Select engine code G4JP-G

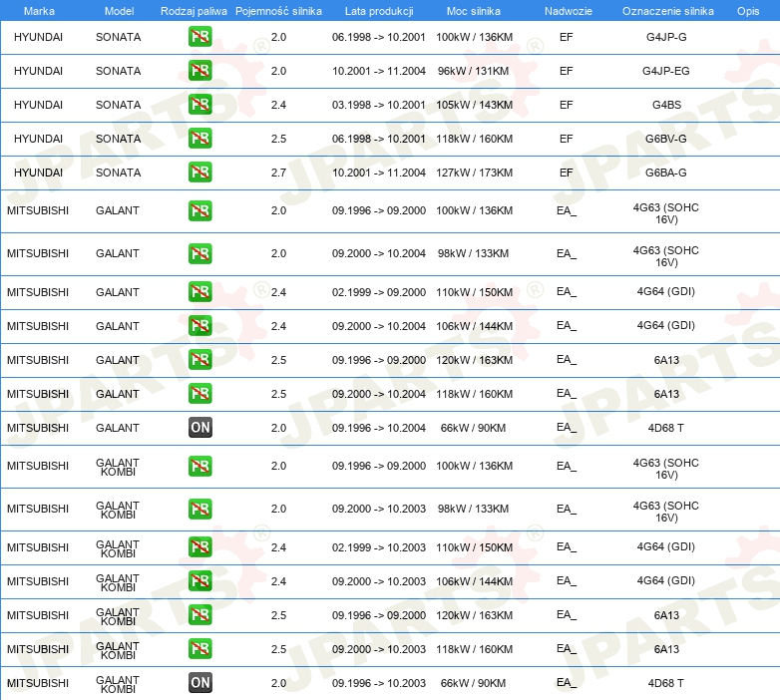tap(666, 37)
